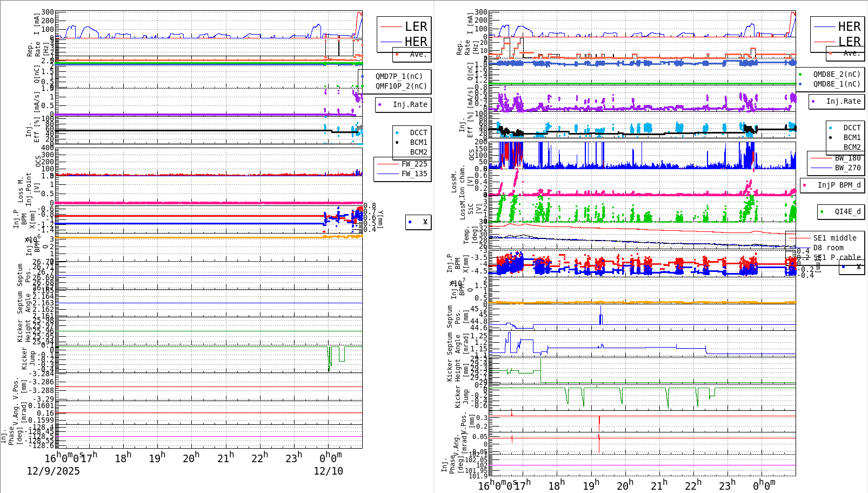Image resolution: width=868 pixels, height=493 pixels.
Task: Select the cyan DCCT legend marker
Action: click(x=398, y=132)
